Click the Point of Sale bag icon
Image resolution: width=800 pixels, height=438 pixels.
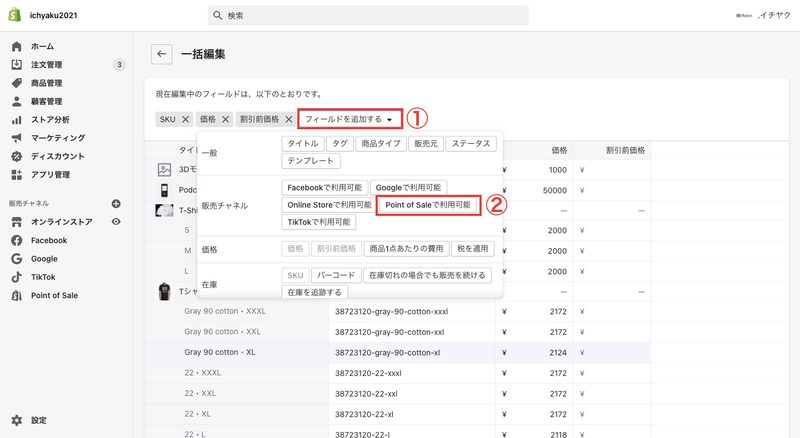pyautogui.click(x=17, y=296)
